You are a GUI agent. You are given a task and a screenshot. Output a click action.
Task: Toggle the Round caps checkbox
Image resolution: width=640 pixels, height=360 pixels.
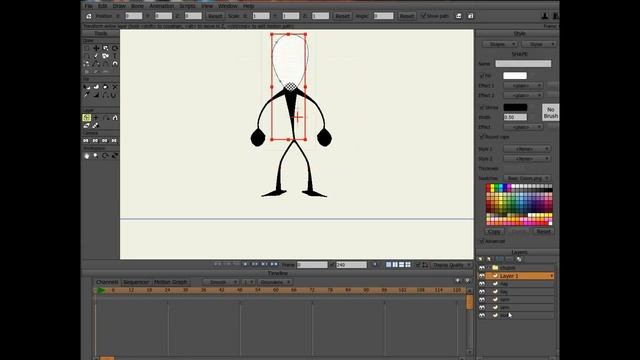[482, 137]
